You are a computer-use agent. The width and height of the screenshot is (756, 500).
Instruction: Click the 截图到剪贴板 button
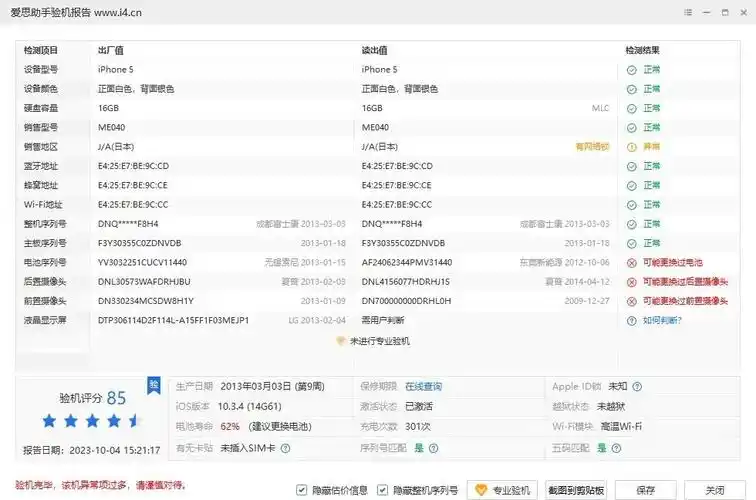click(x=576, y=490)
